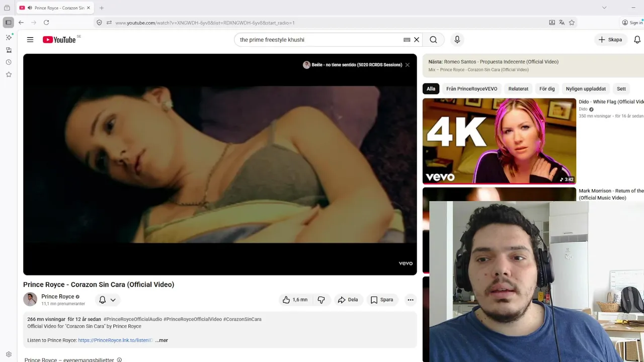This screenshot has height=362, width=644.
Task: Click the #PrinceRoyceOfficialVideo hashtag
Action: [193, 319]
